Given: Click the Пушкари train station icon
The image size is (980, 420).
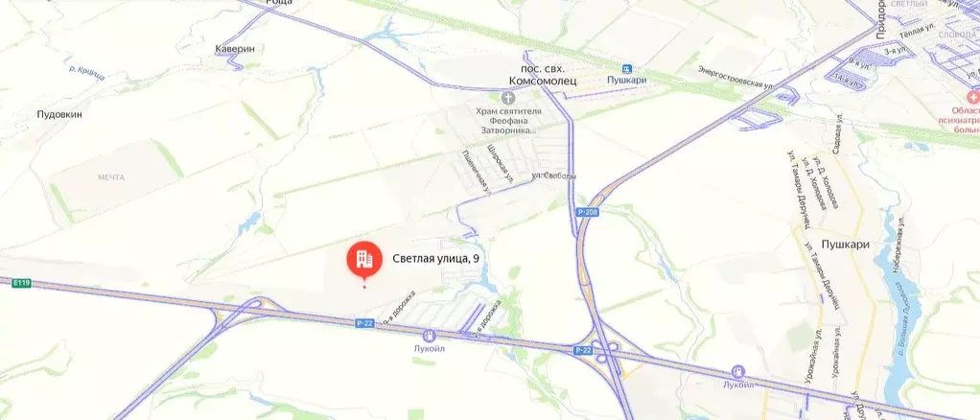Looking at the screenshot, I should [x=627, y=69].
